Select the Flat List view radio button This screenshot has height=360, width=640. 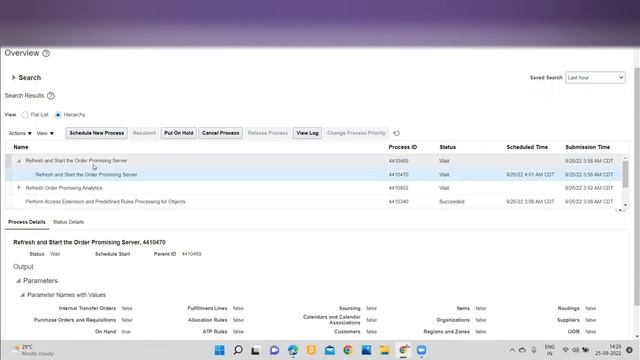25,115
